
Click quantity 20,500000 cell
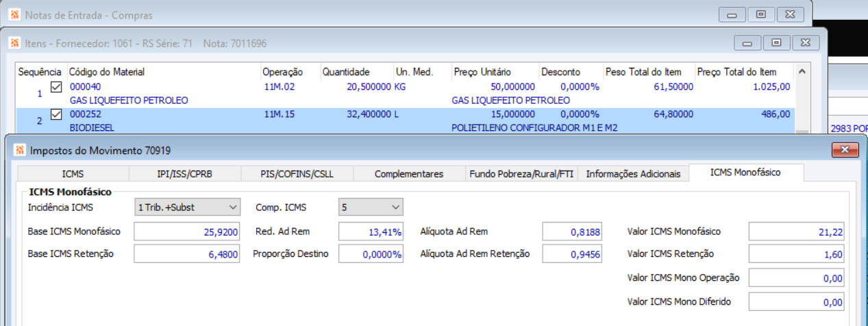tap(369, 87)
